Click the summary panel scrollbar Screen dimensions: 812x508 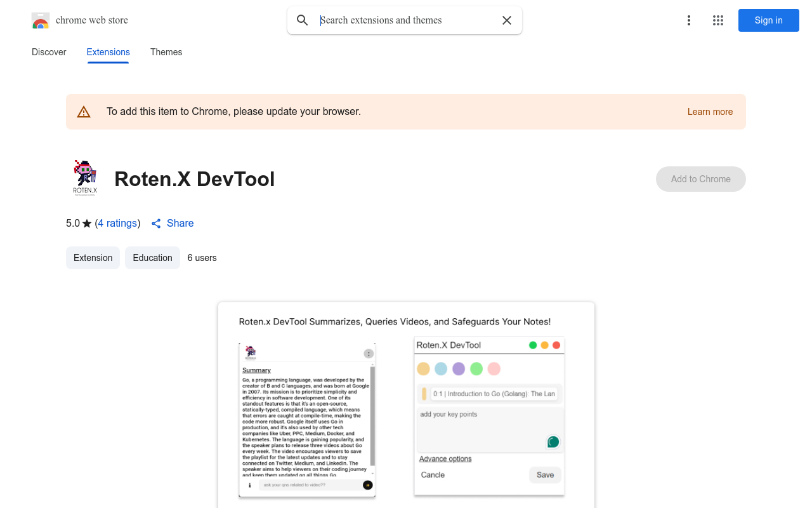point(372,417)
